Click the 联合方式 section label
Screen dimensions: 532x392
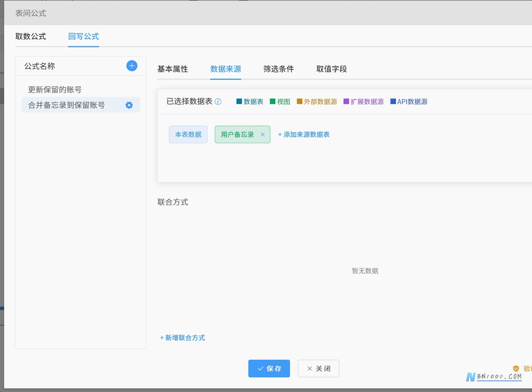click(173, 202)
